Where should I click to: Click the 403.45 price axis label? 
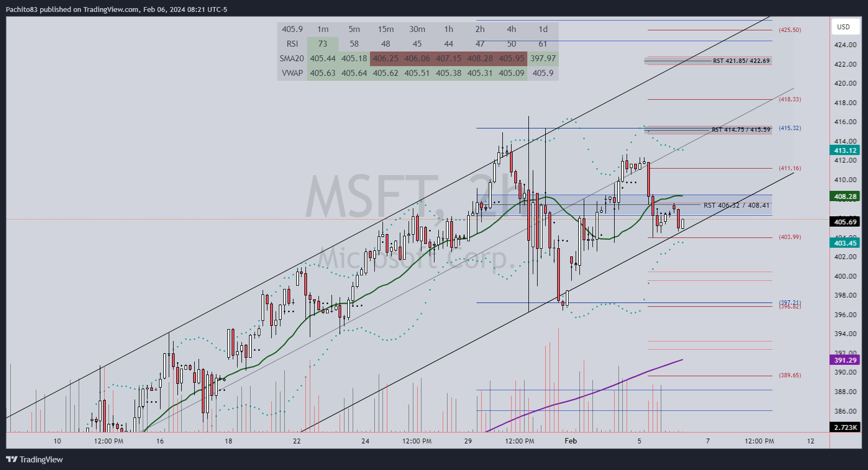pos(845,243)
